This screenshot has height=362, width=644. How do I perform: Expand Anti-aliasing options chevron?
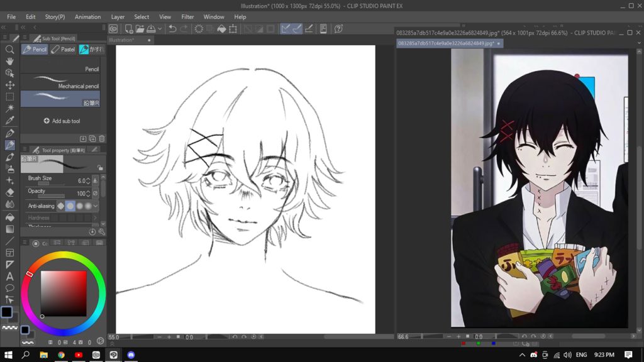coord(96,206)
